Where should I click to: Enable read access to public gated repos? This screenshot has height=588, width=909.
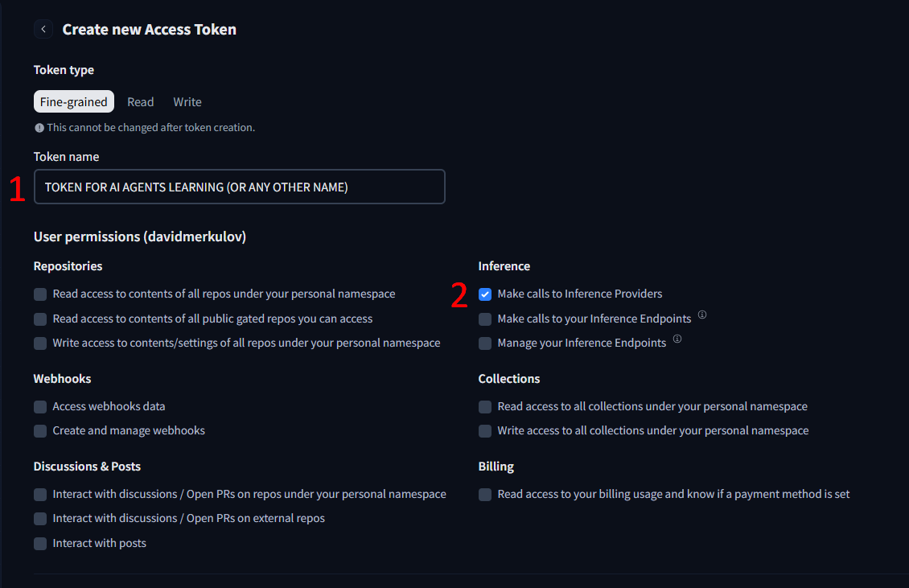tap(40, 319)
